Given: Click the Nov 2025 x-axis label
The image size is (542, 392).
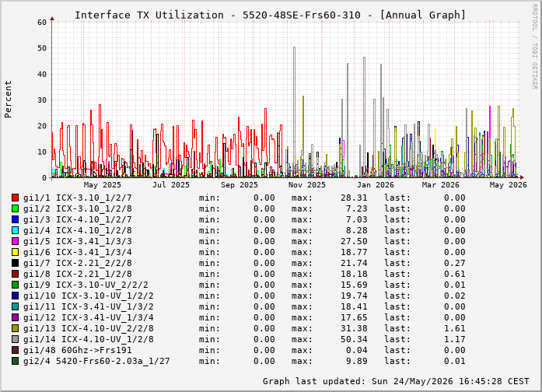Looking at the screenshot, I should [307, 185].
